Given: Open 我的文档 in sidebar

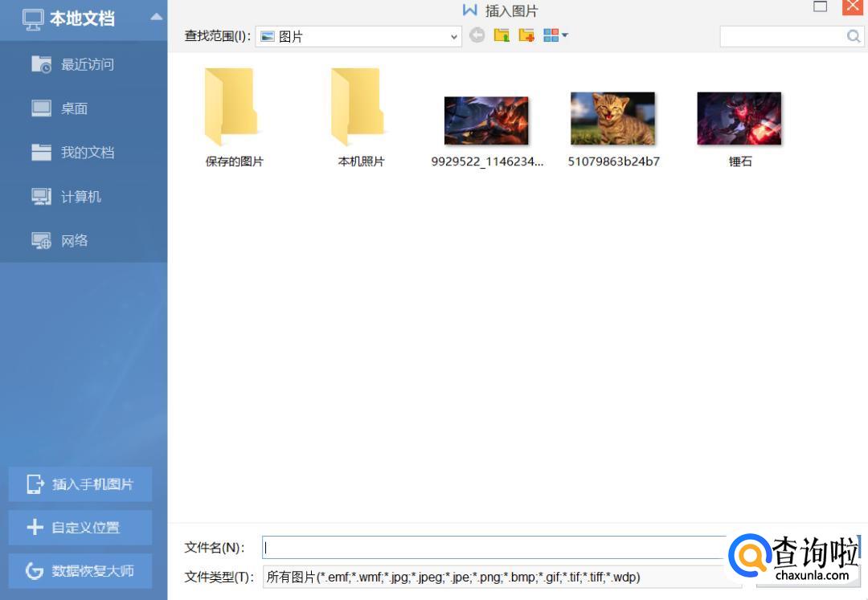Looking at the screenshot, I should coord(84,152).
